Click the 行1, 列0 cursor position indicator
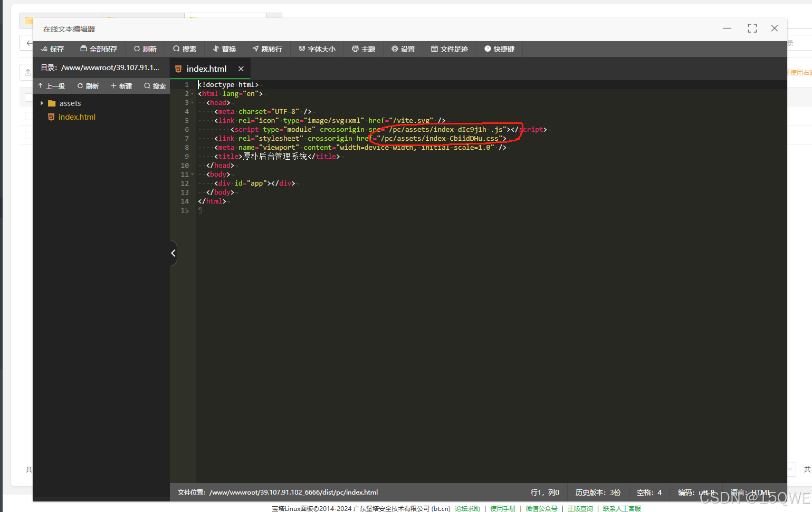 [544, 492]
